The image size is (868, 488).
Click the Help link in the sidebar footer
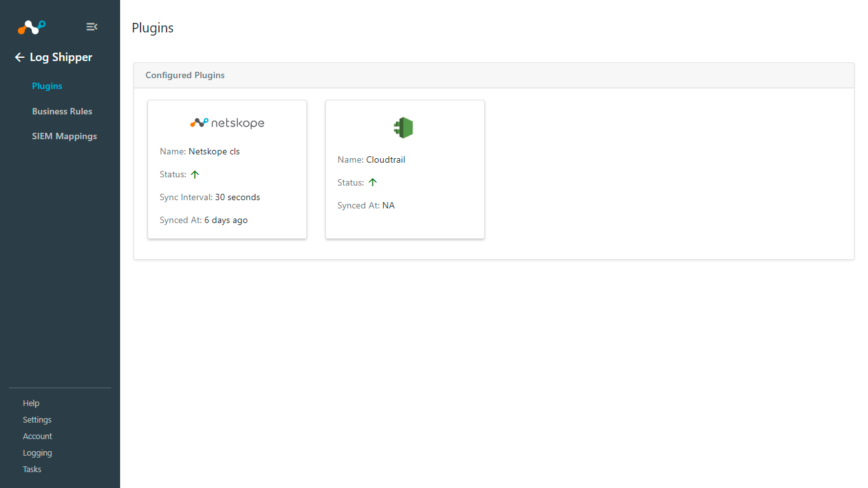click(31, 403)
